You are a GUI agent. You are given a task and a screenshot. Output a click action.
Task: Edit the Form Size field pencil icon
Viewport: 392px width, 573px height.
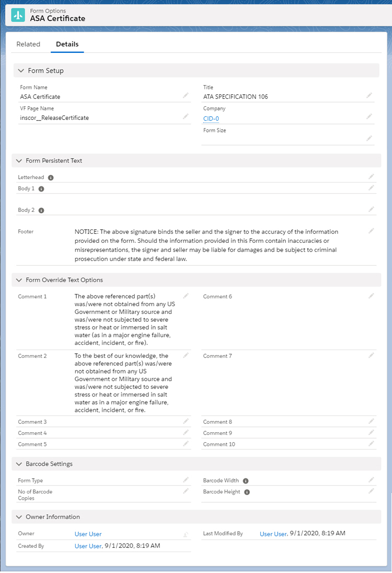click(370, 137)
